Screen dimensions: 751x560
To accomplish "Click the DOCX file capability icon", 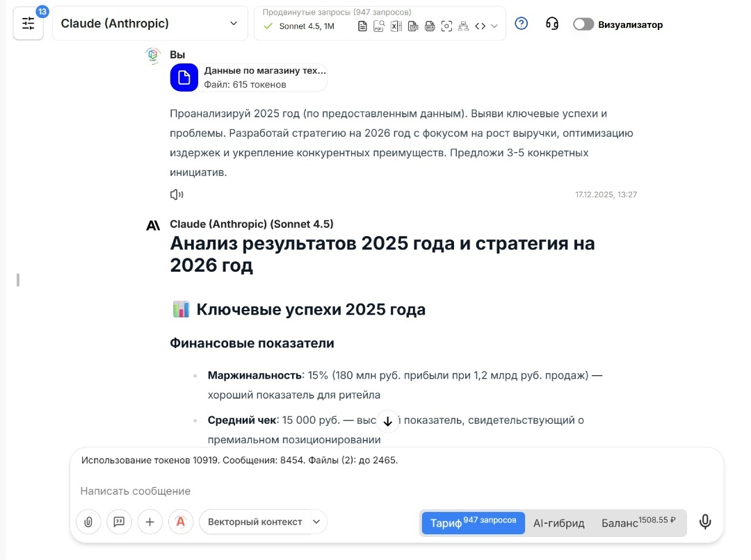I will tap(430, 26).
